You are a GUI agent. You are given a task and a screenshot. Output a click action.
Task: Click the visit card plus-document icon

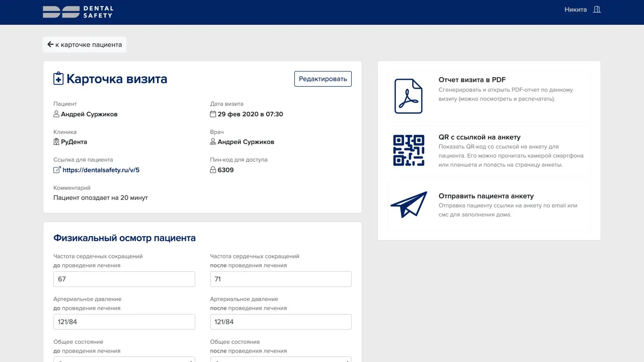click(57, 79)
